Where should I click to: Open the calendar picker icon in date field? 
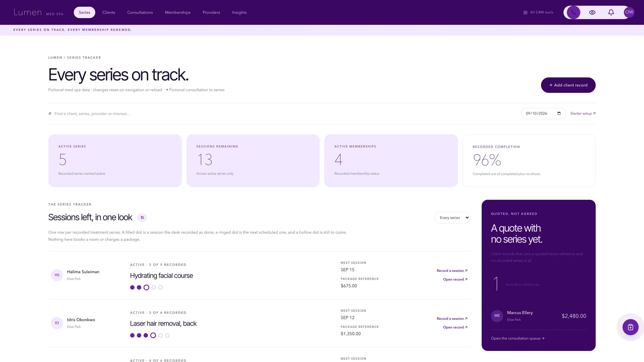[x=559, y=113]
